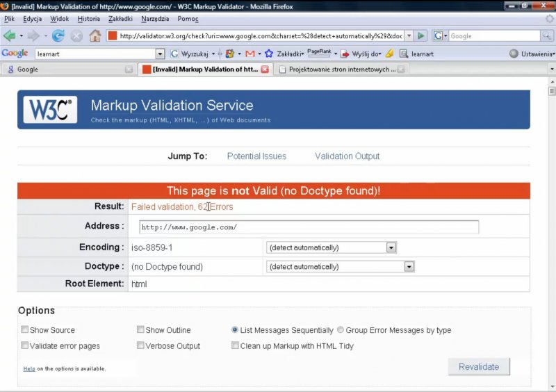The image size is (556, 392).
Task: Open the Zakładki menu in menu bar
Action: coord(120,19)
